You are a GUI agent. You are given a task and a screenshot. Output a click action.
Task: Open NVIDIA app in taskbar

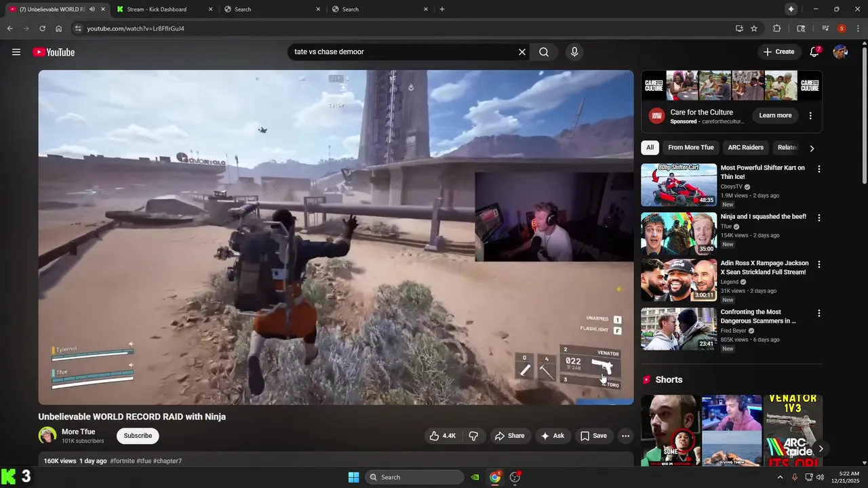[475, 477]
